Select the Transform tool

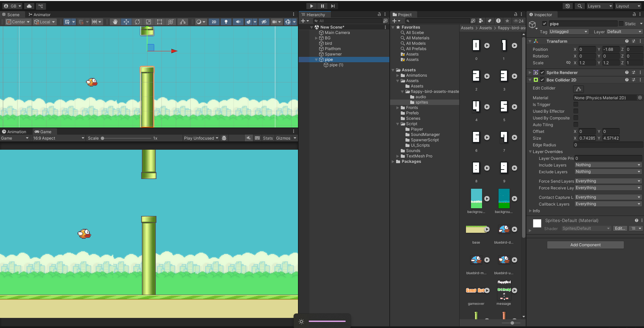(171, 22)
